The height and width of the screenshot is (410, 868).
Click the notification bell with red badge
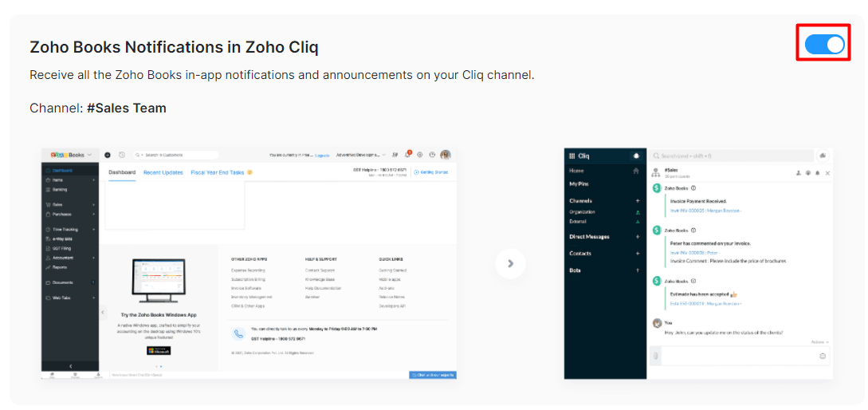coord(407,155)
